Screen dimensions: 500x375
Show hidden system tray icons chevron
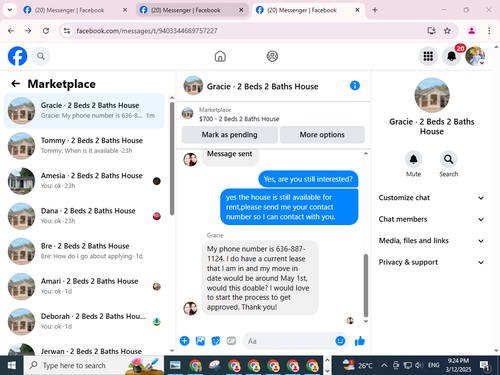pos(384,365)
